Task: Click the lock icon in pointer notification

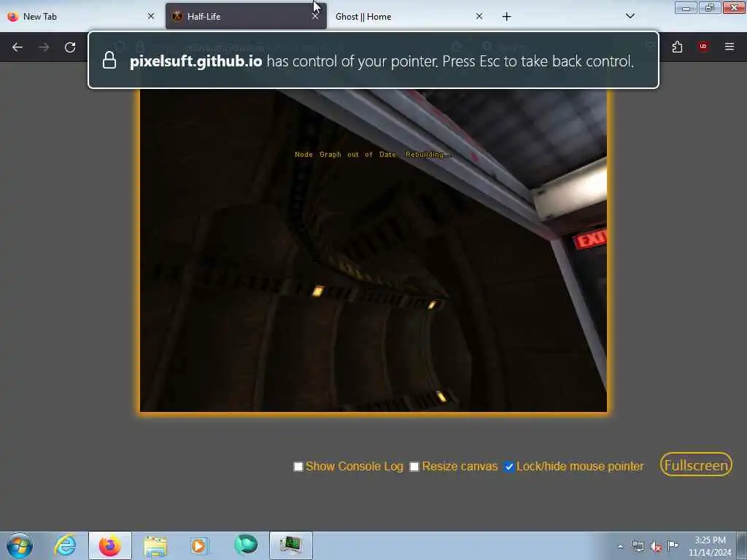Action: (109, 60)
